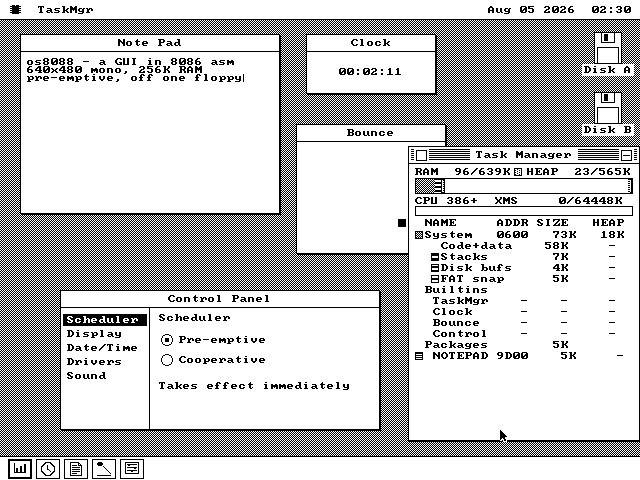
Task: Click the Task Manager close box
Action: [x=421, y=155]
